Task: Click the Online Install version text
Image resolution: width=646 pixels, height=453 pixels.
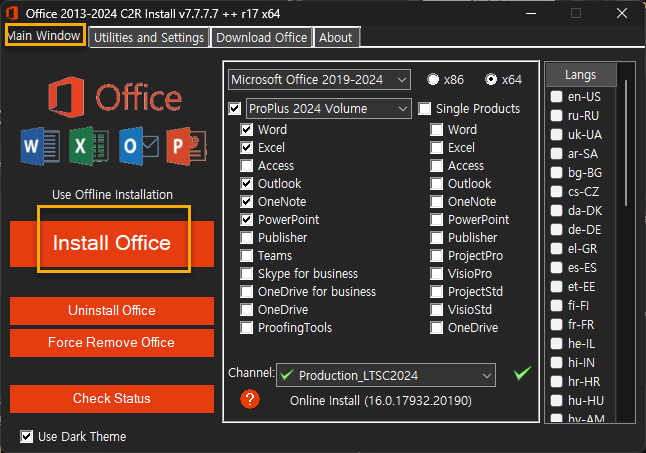Action: (381, 401)
